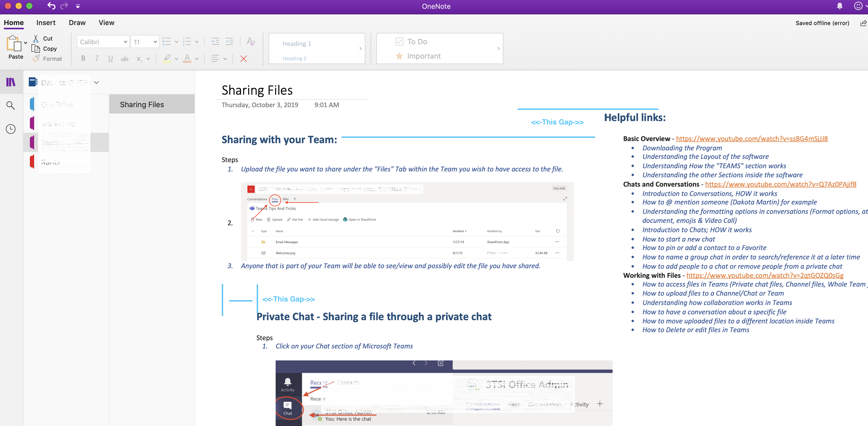Delete with the red X icon
Image resolution: width=868 pixels, height=426 pixels.
[x=244, y=58]
